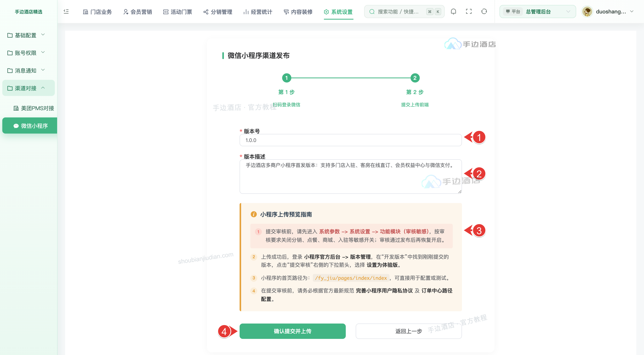Click 提交上传前端 step description
The image size is (644, 355).
415,105
